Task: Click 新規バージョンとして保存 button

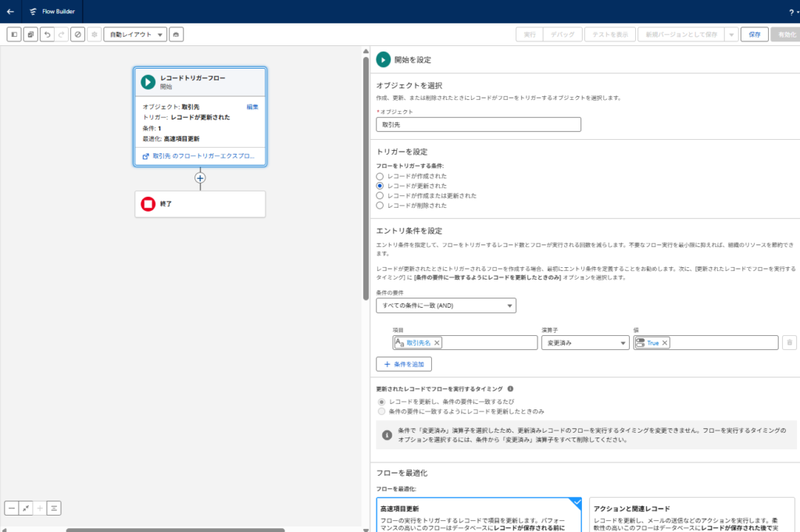Action: [681, 34]
